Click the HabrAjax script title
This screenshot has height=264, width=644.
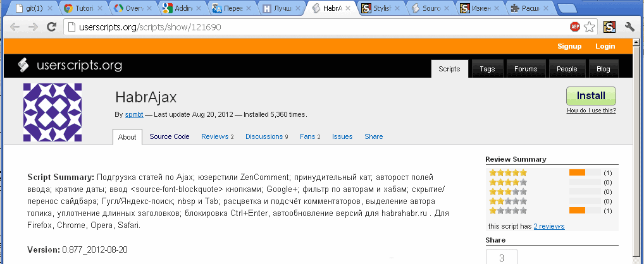[146, 97]
